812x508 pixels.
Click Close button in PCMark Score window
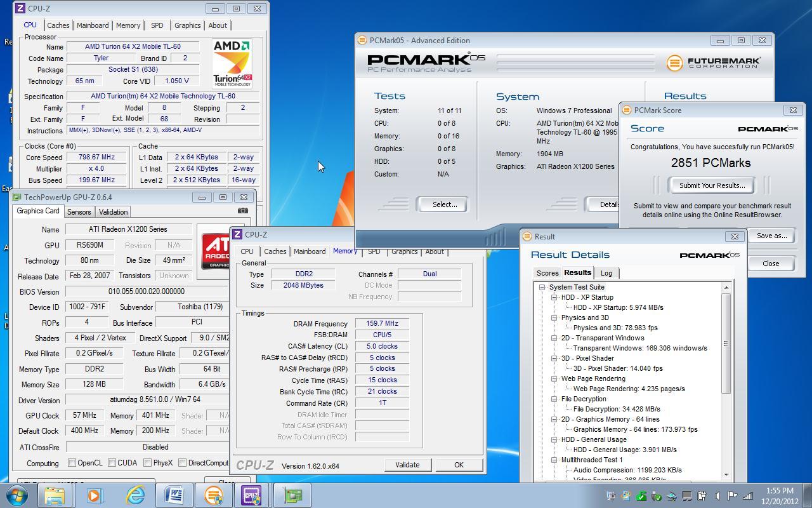pos(771,264)
